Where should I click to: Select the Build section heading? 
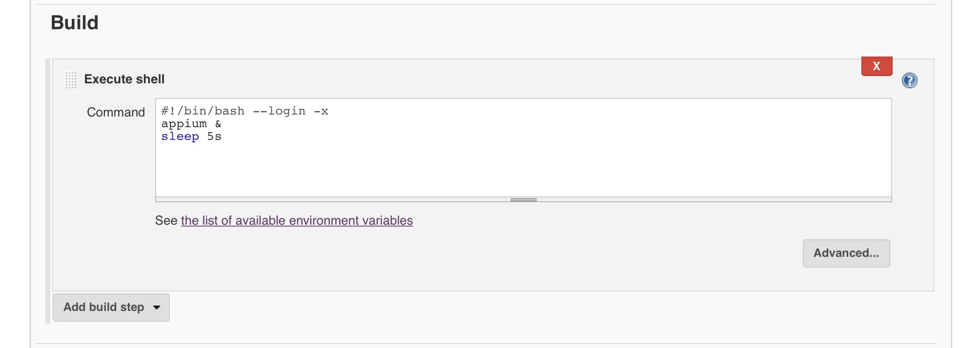[75, 22]
